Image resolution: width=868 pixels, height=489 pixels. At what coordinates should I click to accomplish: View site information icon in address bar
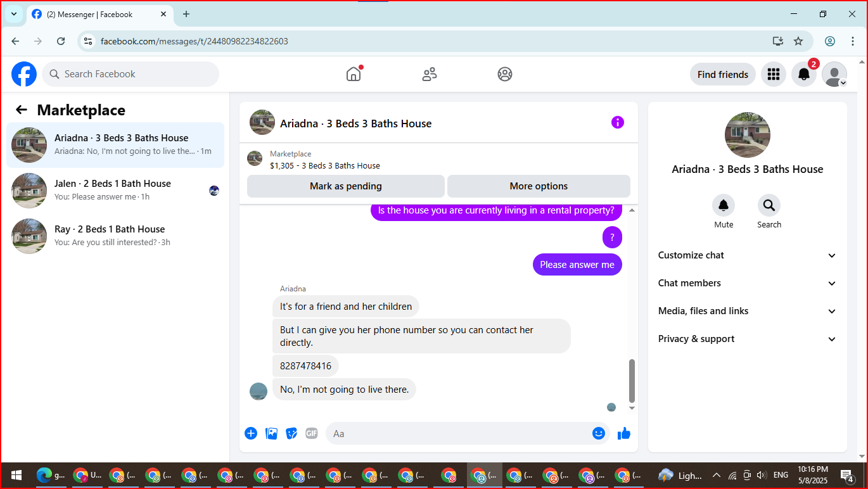(88, 41)
